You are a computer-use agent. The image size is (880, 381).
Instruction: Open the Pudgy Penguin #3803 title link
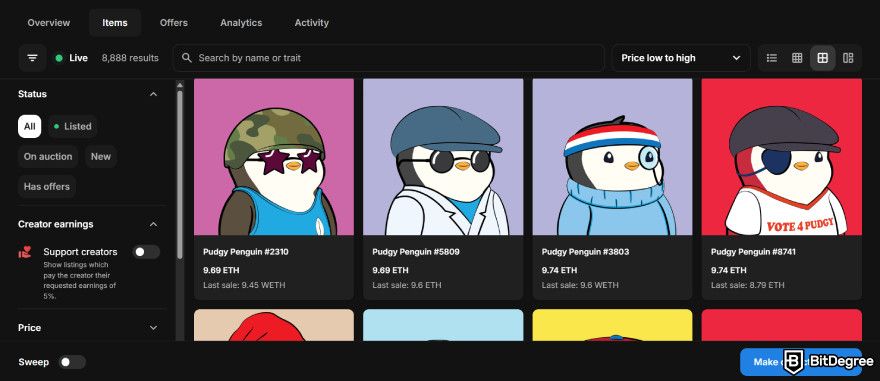coord(585,252)
